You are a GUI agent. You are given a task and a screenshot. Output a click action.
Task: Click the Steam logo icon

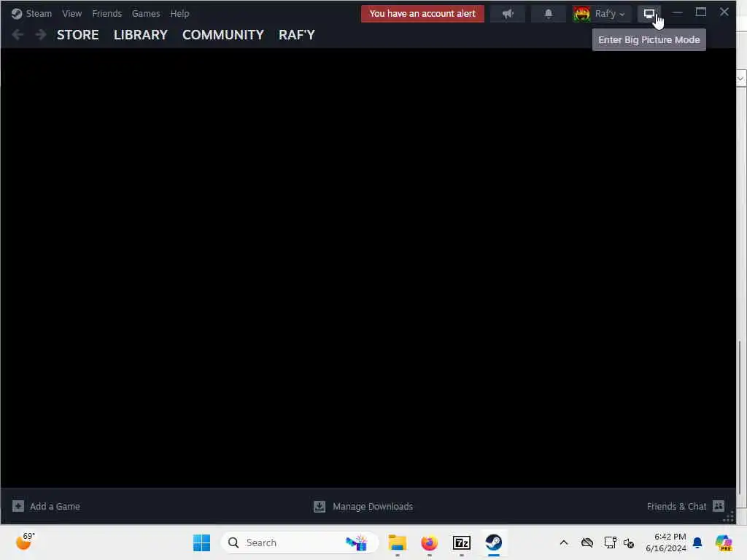point(17,13)
